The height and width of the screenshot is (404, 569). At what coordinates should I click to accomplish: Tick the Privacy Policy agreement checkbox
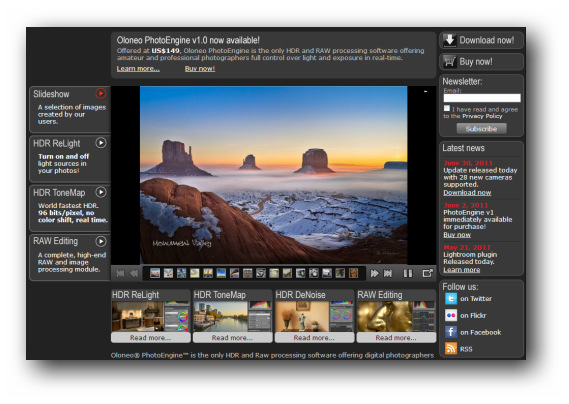point(447,108)
